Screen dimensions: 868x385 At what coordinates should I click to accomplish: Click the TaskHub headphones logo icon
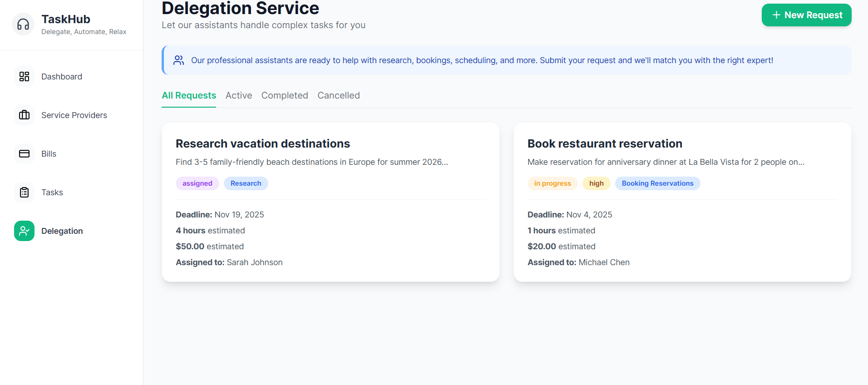23,25
